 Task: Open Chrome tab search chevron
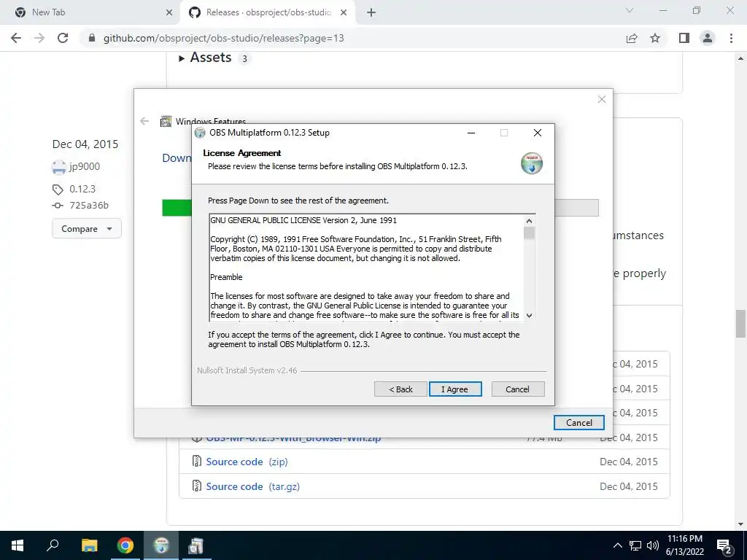[630, 10]
